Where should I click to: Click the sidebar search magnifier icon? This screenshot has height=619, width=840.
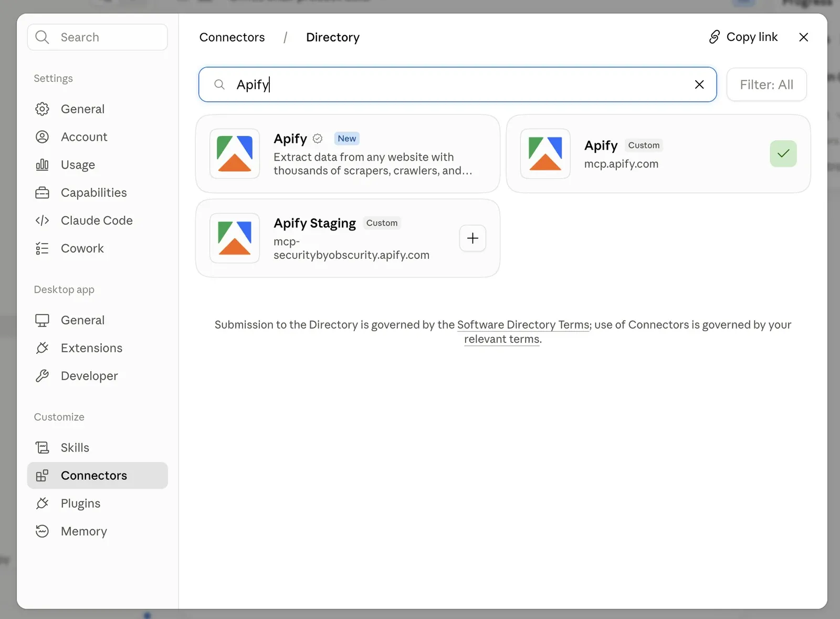coord(42,37)
